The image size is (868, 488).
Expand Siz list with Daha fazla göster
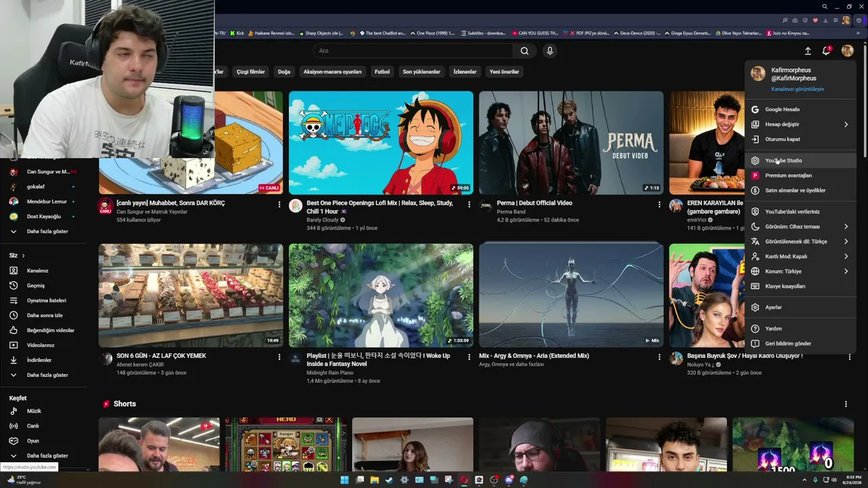43,375
